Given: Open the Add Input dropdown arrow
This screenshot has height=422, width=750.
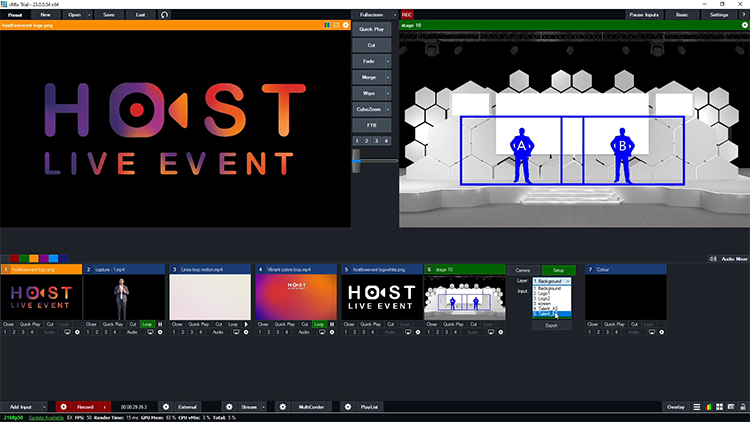Looking at the screenshot, I should [46, 408].
